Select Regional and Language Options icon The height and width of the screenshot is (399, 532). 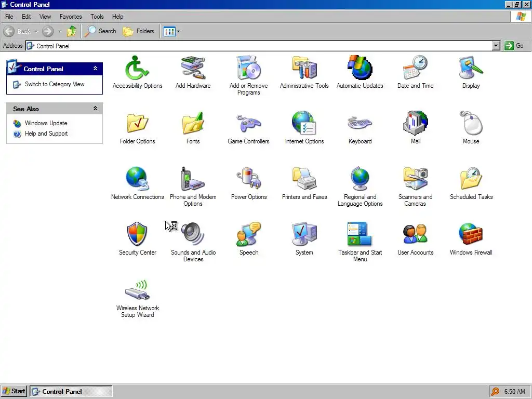coord(360,179)
